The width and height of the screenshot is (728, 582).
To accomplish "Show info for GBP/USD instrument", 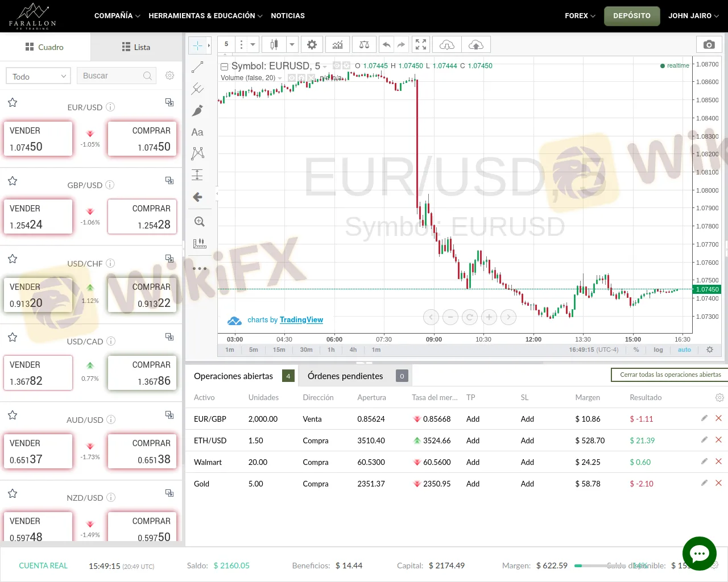I will (110, 185).
